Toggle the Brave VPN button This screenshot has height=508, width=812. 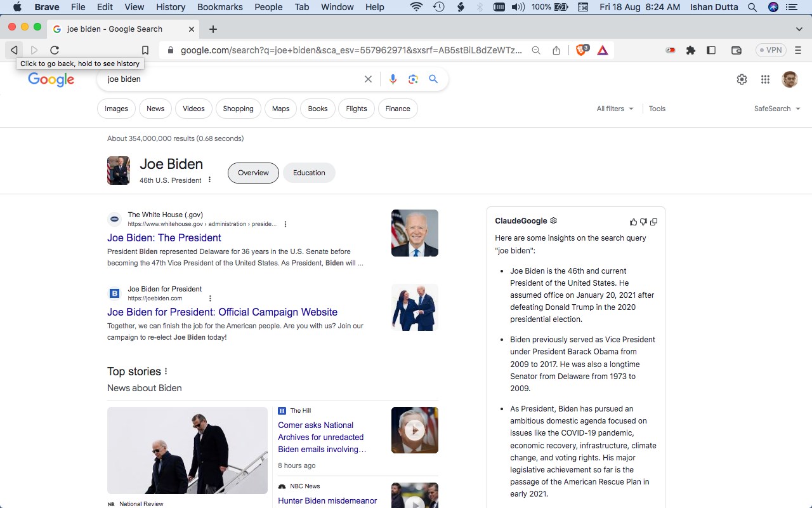771,50
